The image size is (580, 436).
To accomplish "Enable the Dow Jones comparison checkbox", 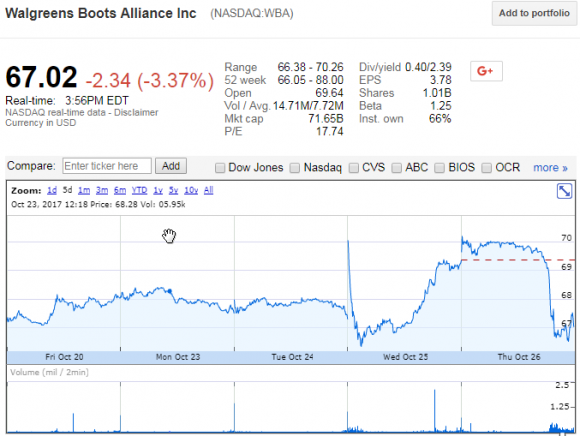I will [220, 168].
